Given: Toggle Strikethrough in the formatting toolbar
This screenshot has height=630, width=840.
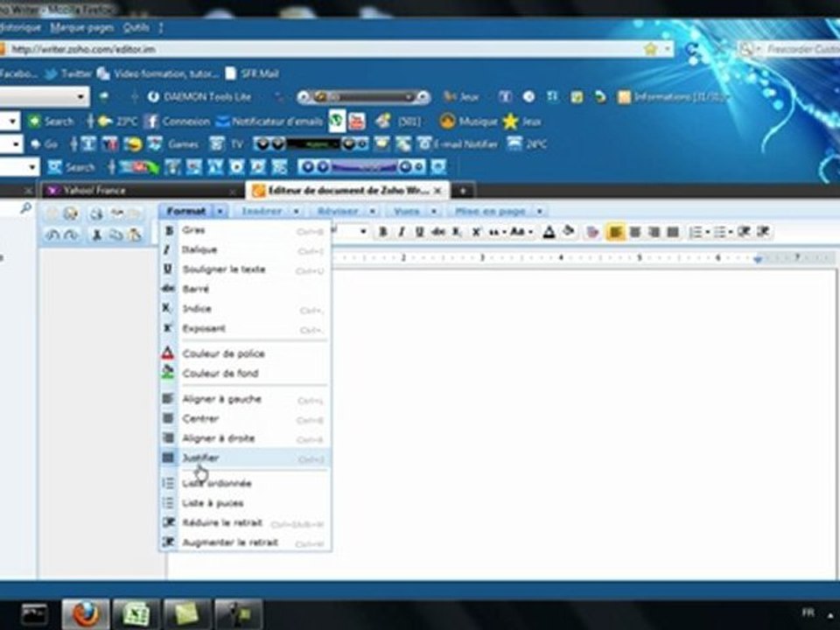Looking at the screenshot, I should 438,232.
